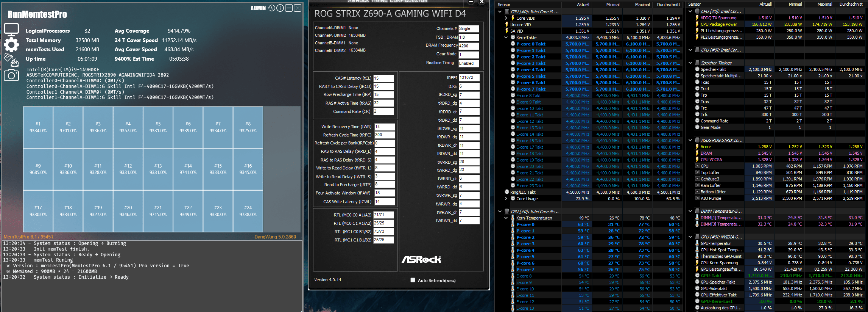Enable the Auto Refresh(sec) checkbox

point(413,280)
